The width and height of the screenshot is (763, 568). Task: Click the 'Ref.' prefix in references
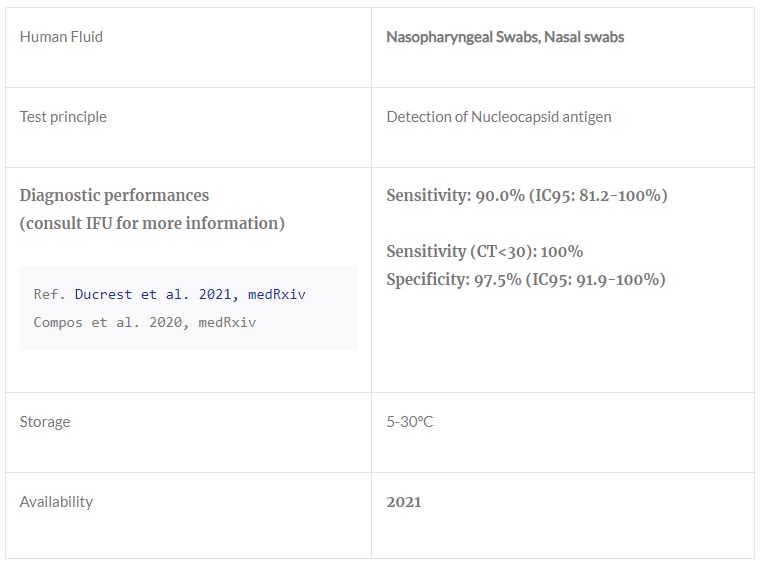50,294
